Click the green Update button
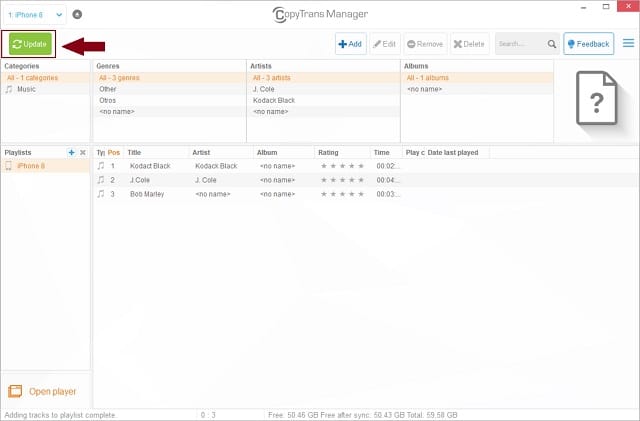Image resolution: width=640 pixels, height=421 pixels. click(x=30, y=44)
